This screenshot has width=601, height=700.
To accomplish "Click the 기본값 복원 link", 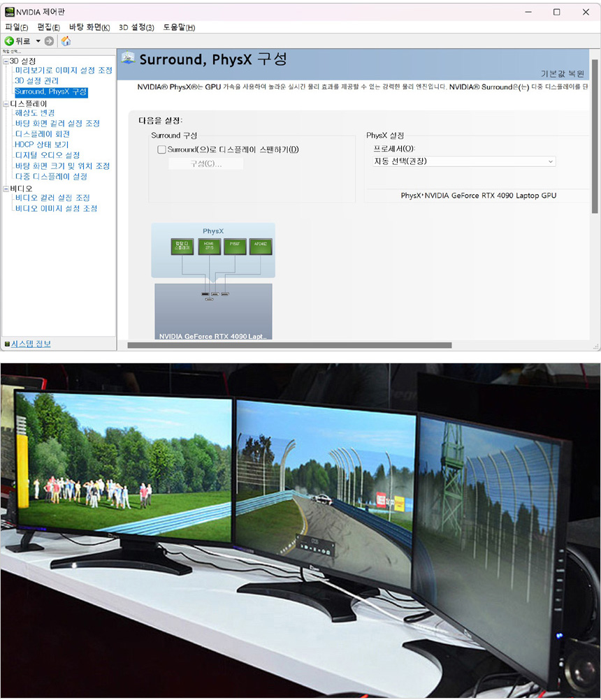I will click(x=563, y=73).
